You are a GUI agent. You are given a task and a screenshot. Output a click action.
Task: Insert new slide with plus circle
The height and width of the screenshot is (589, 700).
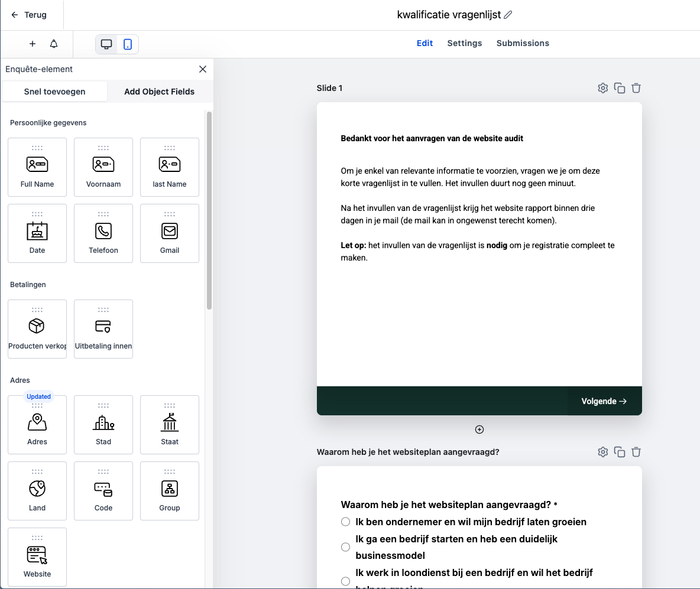point(479,429)
